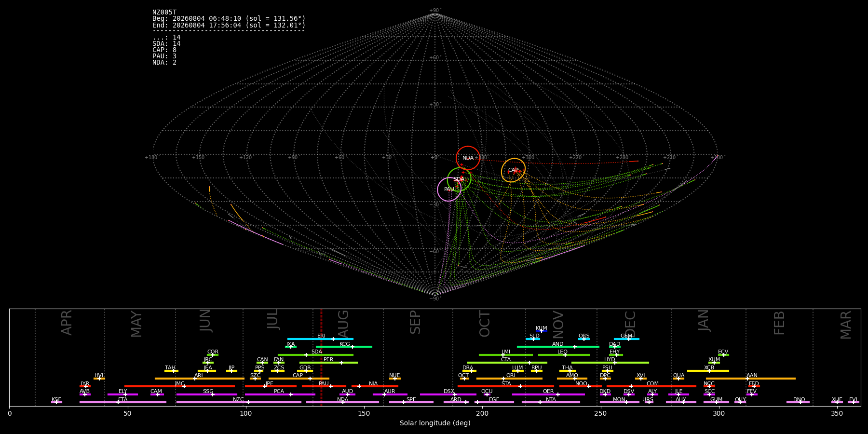Click the COM shower bar in timeline
Viewport: 868px width, 434px height.
[x=652, y=386]
